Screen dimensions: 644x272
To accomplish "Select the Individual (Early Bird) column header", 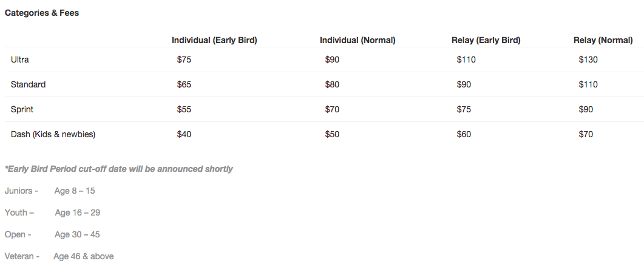I will click(214, 40).
